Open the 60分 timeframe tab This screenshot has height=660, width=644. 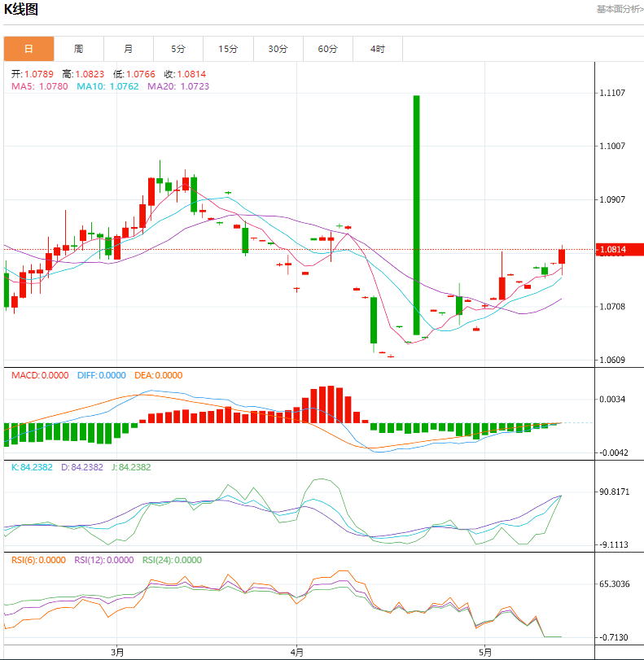pyautogui.click(x=327, y=49)
